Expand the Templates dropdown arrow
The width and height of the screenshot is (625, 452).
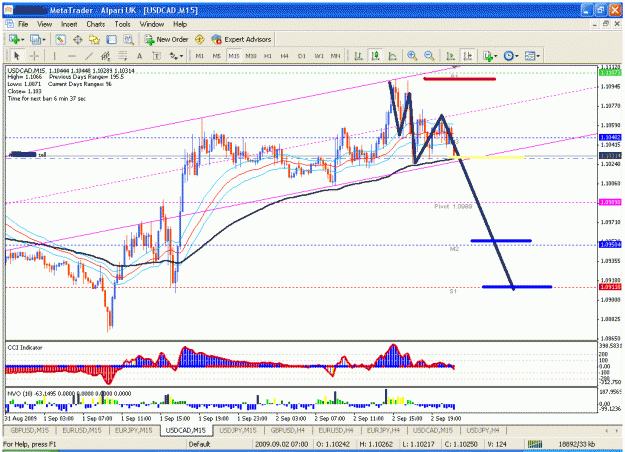[x=538, y=56]
